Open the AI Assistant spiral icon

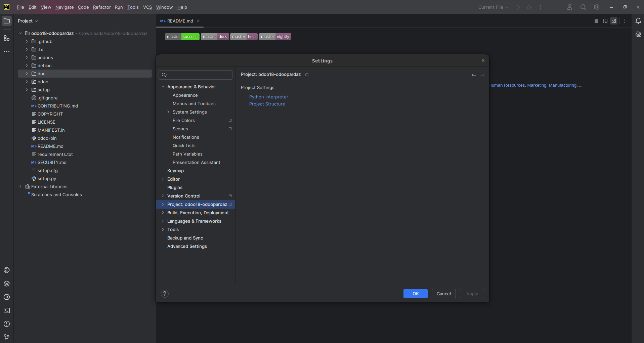pyautogui.click(x=638, y=34)
